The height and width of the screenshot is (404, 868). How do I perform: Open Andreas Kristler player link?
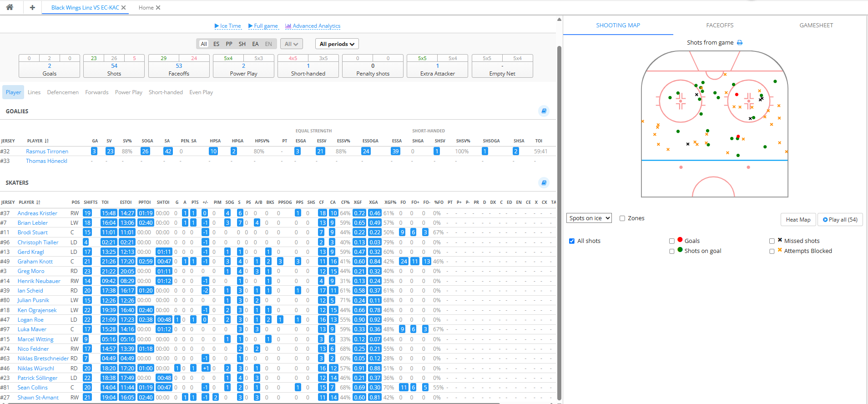[37, 213]
